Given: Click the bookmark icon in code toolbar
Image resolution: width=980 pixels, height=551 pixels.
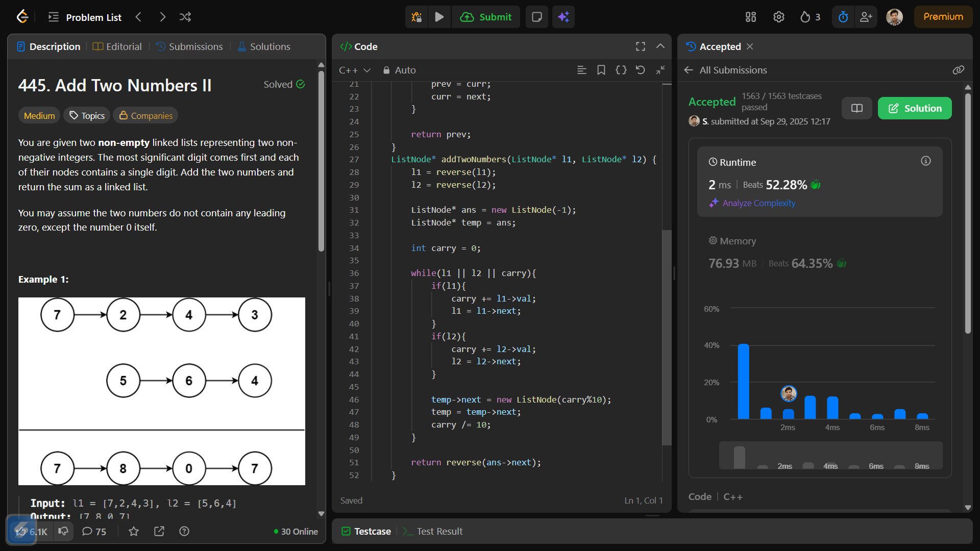Looking at the screenshot, I should [601, 70].
